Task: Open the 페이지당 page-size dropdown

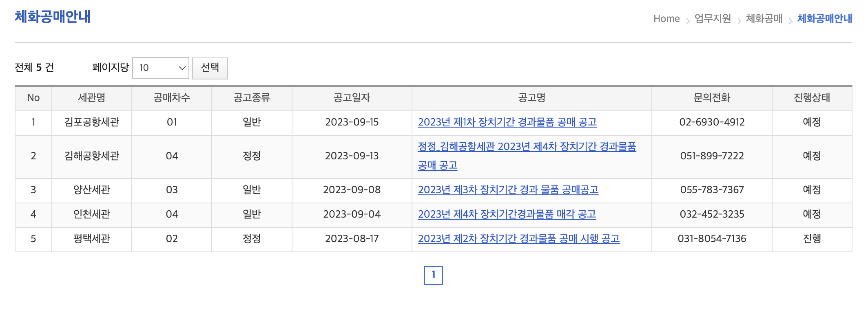Action: (160, 68)
